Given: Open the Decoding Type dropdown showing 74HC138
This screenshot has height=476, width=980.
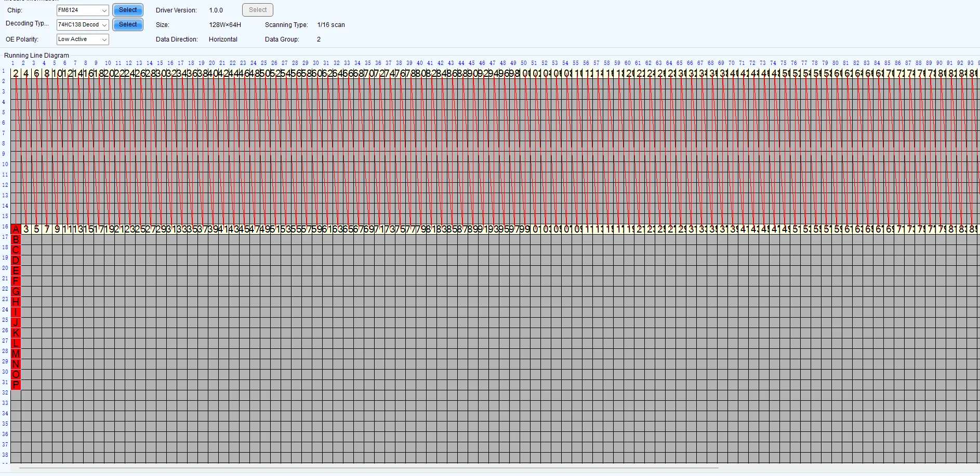Looking at the screenshot, I should pyautogui.click(x=83, y=24).
